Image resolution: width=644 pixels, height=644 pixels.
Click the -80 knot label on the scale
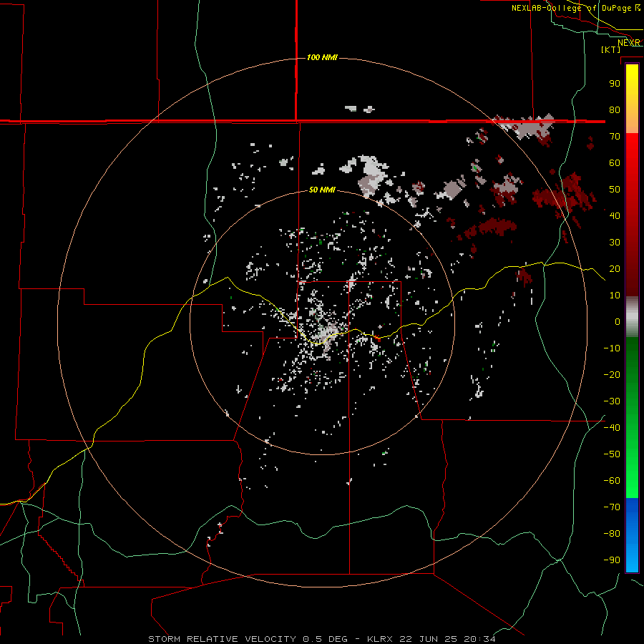[x=612, y=534]
